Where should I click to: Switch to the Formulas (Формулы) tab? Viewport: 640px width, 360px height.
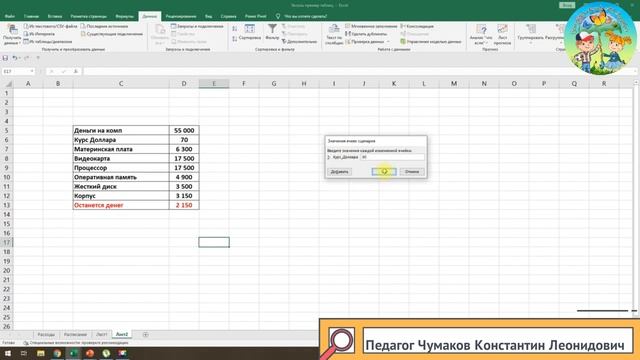pos(124,16)
